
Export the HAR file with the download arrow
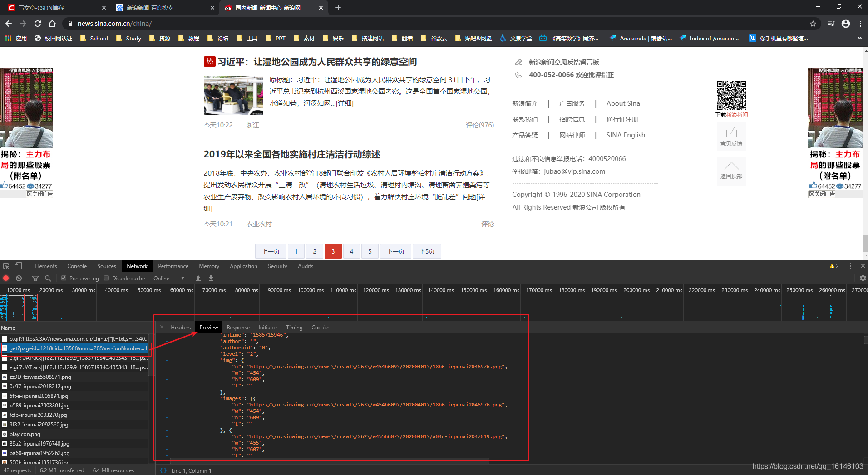click(x=211, y=279)
